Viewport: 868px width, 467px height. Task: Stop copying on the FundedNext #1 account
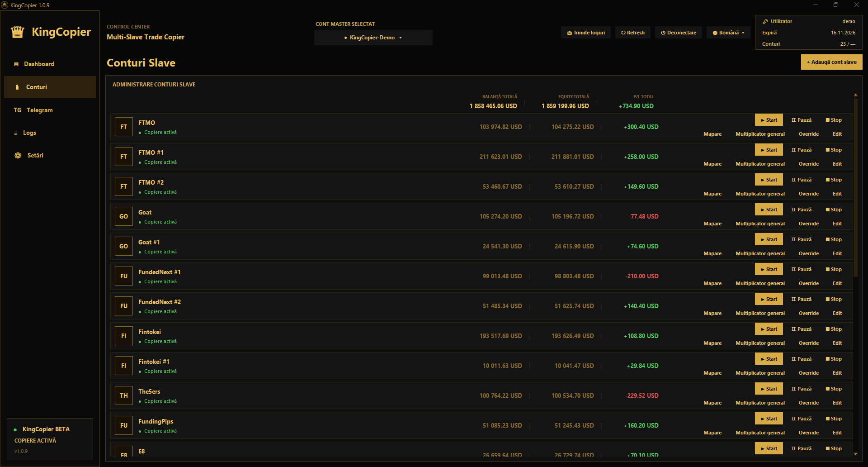click(x=834, y=269)
